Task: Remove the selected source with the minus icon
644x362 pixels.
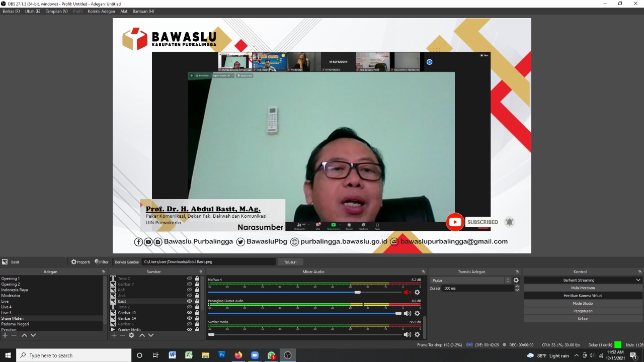Action: (x=122, y=335)
